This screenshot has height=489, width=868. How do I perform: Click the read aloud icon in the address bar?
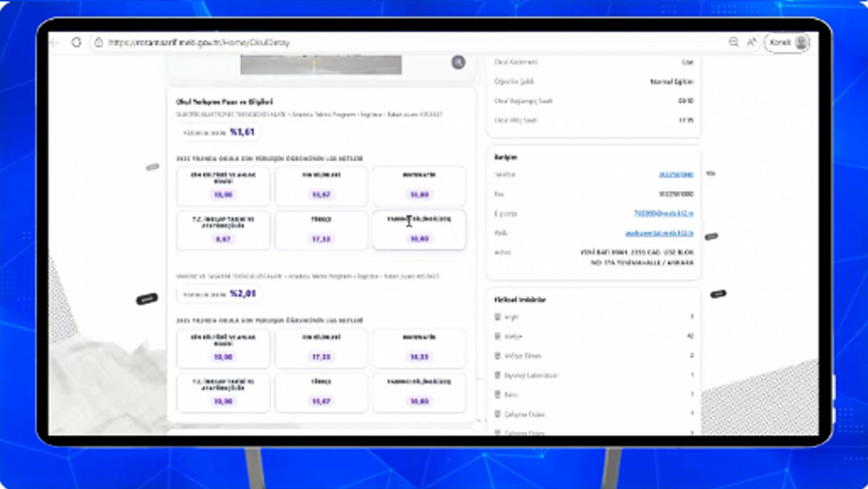752,42
